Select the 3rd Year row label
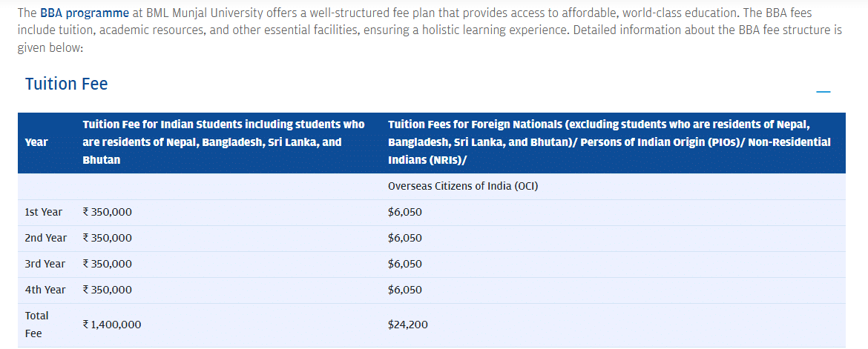Image resolution: width=868 pixels, height=349 pixels. (x=45, y=264)
